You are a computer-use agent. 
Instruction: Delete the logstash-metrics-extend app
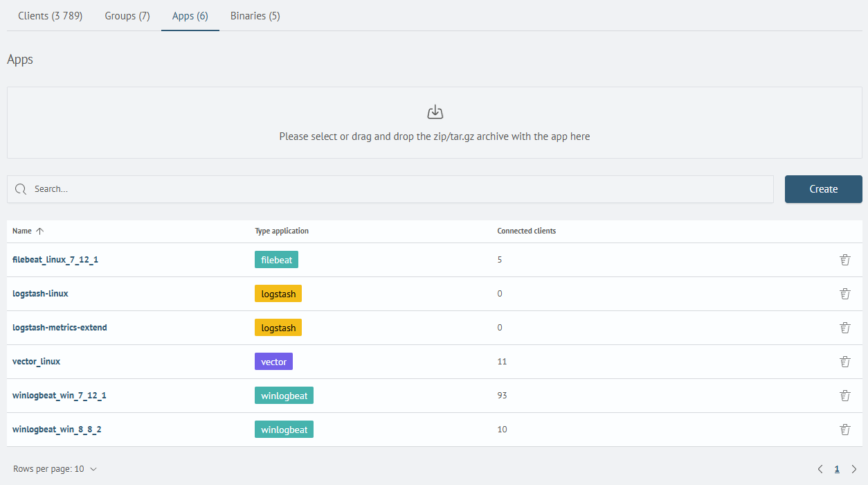click(x=844, y=327)
